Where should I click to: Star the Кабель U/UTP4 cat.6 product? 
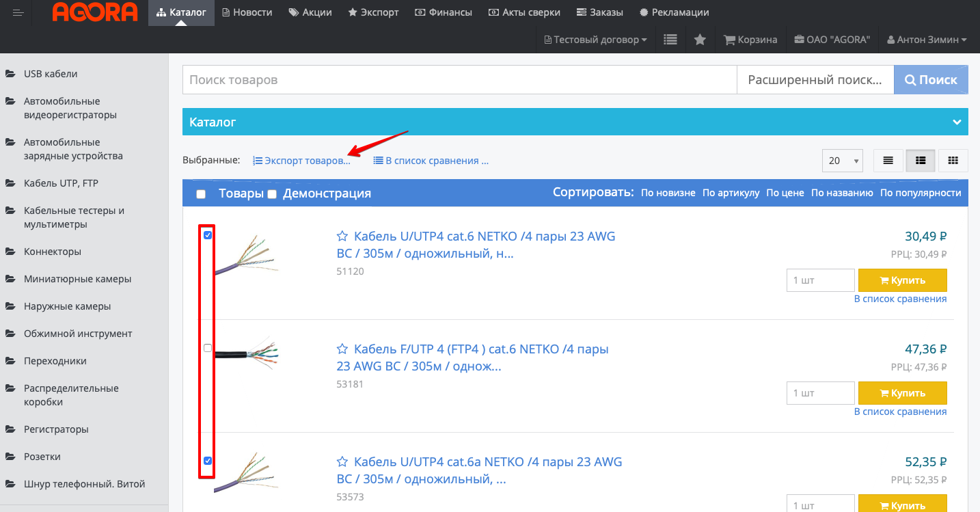(x=343, y=237)
